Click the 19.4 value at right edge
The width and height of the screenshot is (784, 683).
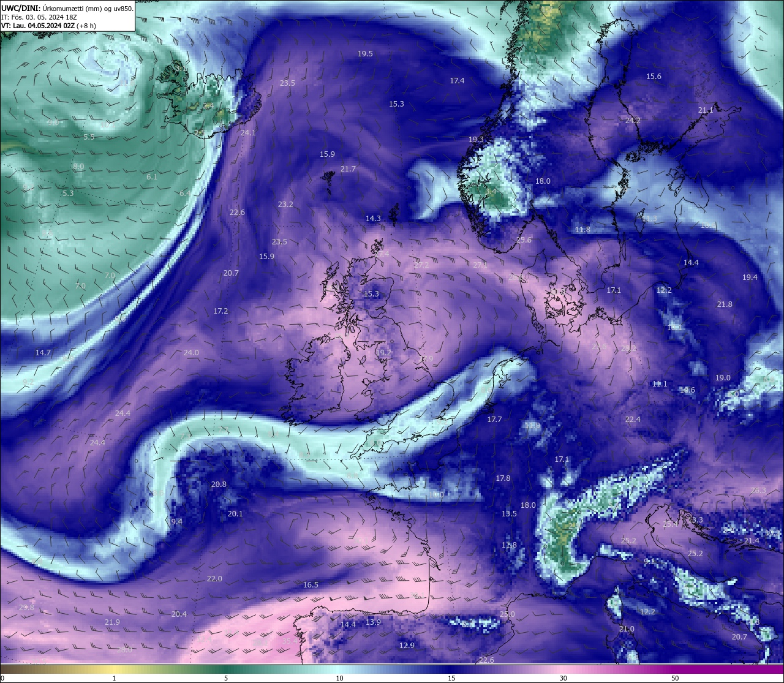point(750,277)
